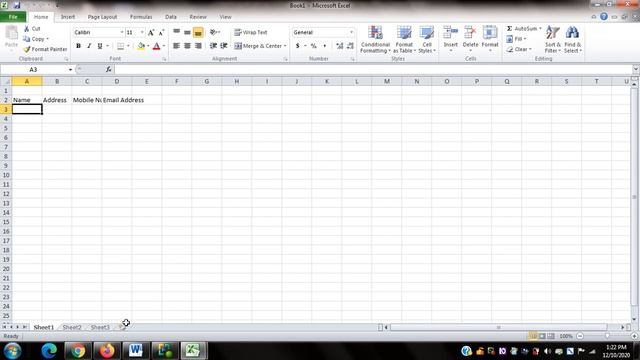Open Conditional Formatting
The width and height of the screenshot is (640, 360).
(375, 39)
